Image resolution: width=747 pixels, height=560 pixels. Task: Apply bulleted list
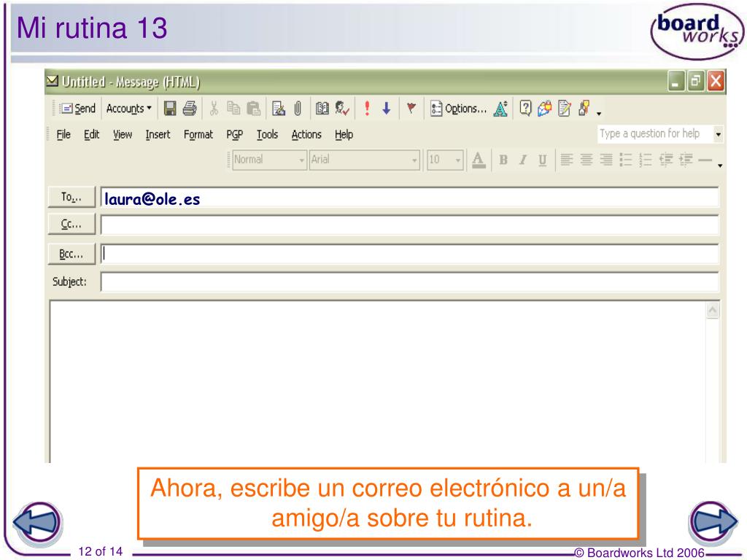pos(625,160)
